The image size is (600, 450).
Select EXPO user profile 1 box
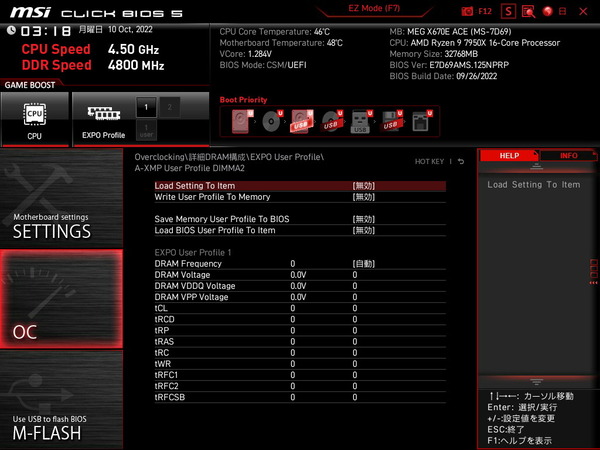tap(146, 130)
